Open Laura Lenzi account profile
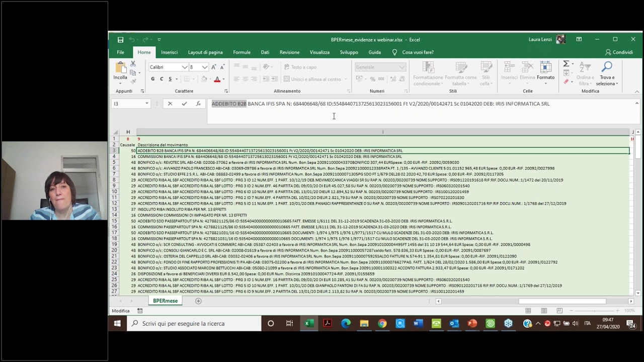 coord(547,40)
